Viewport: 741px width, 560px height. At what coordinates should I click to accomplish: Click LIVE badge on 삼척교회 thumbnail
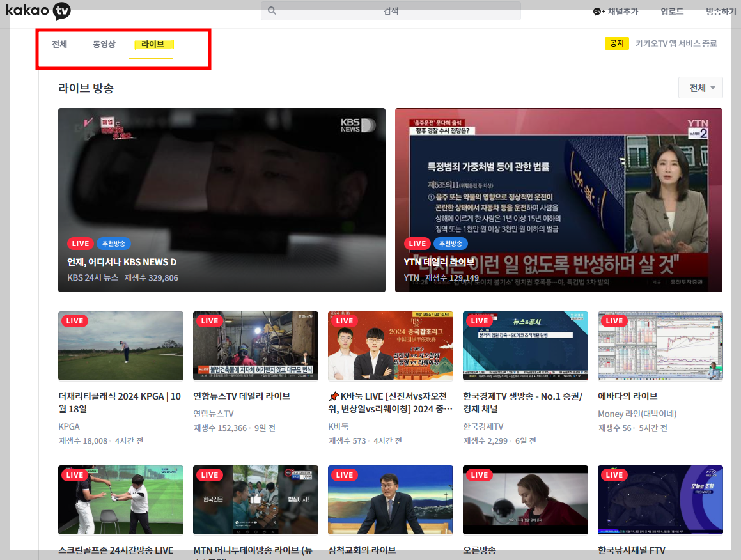point(345,475)
